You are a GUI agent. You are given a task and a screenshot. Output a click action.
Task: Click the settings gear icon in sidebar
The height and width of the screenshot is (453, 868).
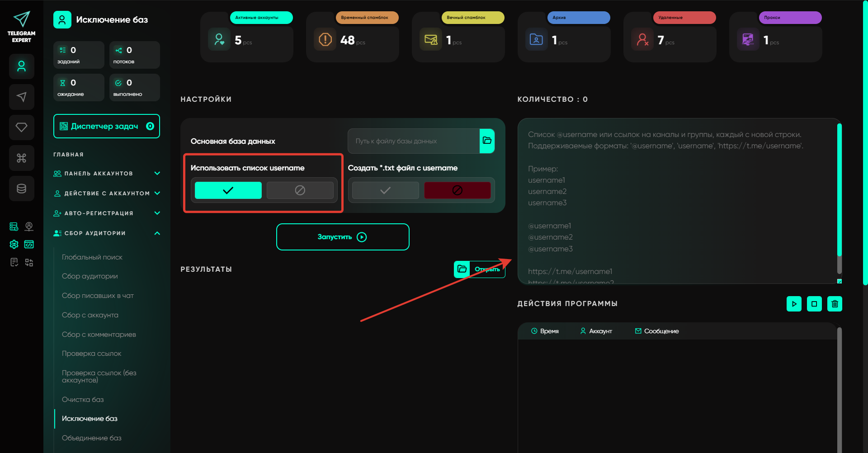click(14, 245)
